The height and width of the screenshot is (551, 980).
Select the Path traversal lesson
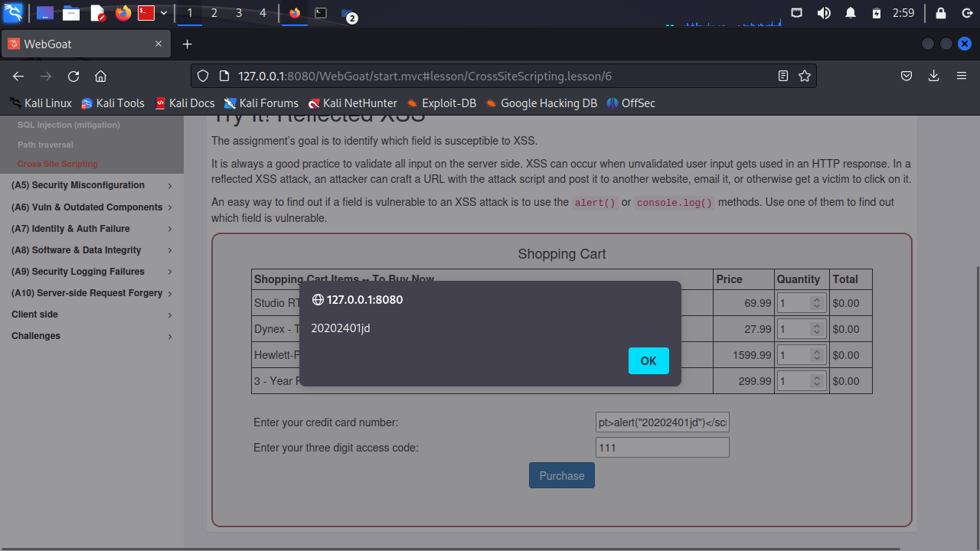(x=46, y=145)
